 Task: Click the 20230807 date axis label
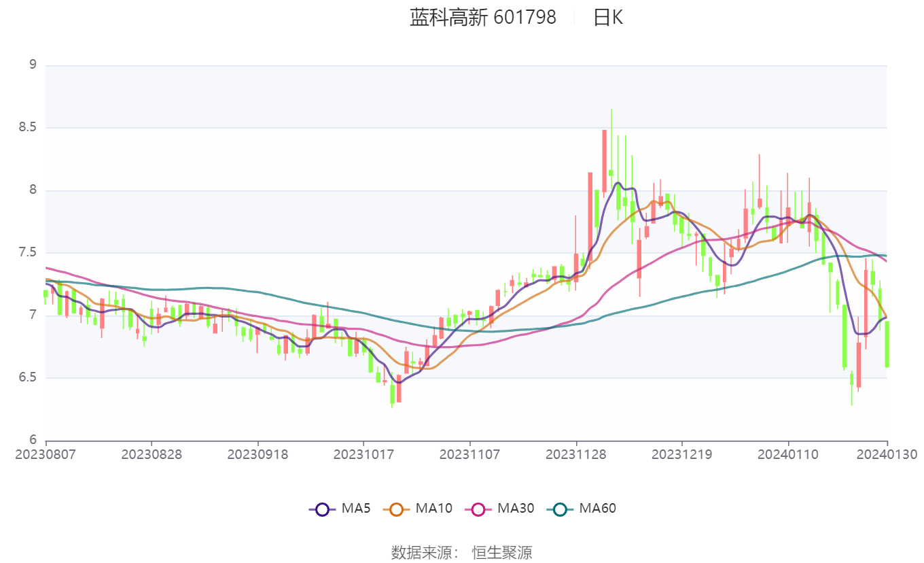46,454
